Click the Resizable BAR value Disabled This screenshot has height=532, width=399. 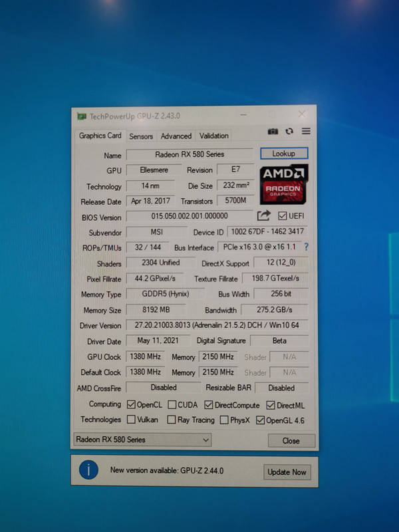281,388
